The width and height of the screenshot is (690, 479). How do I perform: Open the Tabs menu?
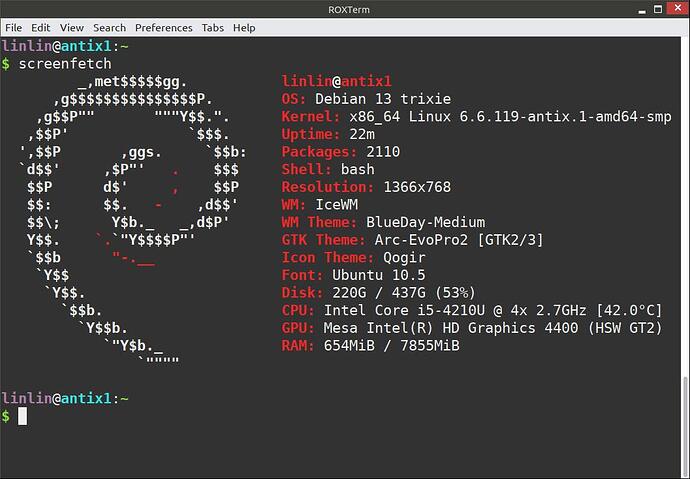point(213,28)
